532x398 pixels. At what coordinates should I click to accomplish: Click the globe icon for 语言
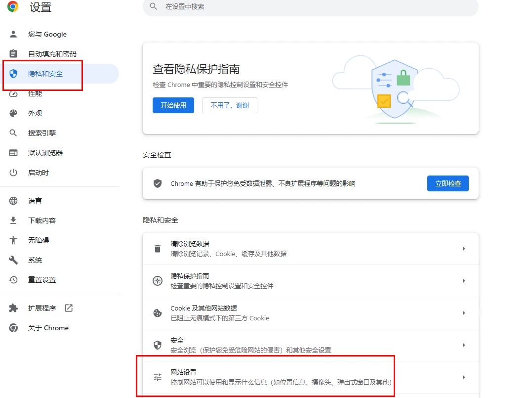coord(13,201)
